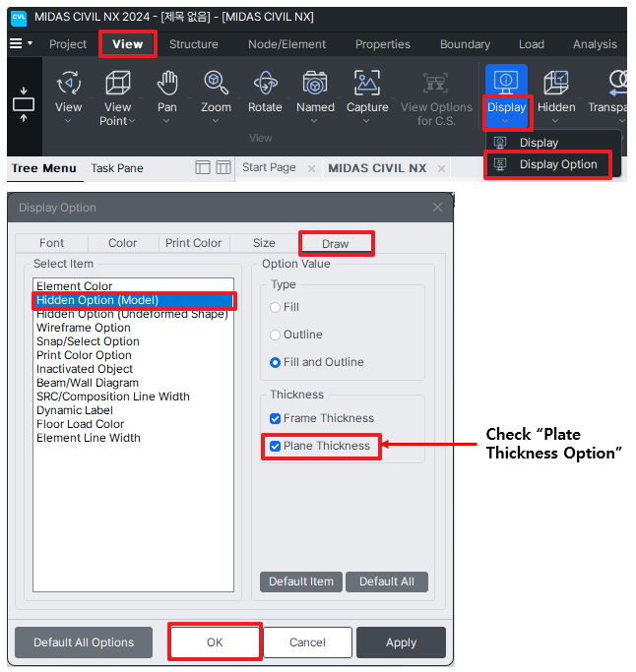Click View Options for C.S. icon
This screenshot has height=672, width=636.
pyautogui.click(x=436, y=83)
